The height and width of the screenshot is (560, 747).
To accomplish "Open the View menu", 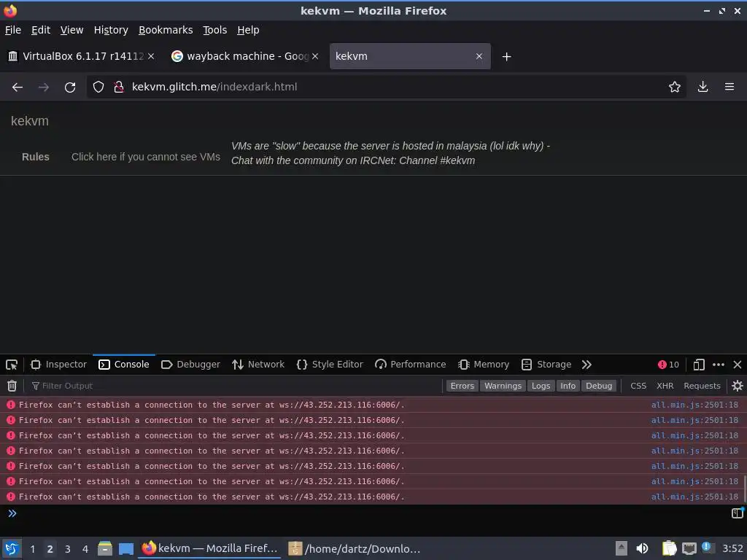I will point(72,30).
